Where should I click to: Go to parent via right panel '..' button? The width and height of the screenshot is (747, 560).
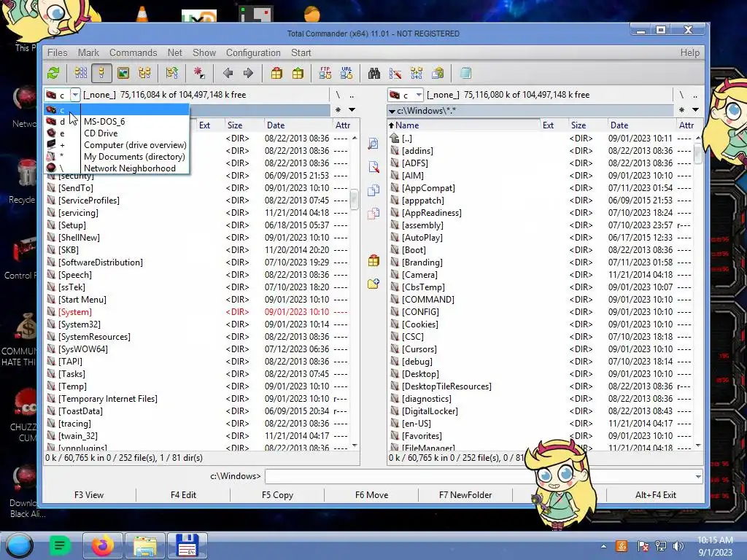coord(695,95)
